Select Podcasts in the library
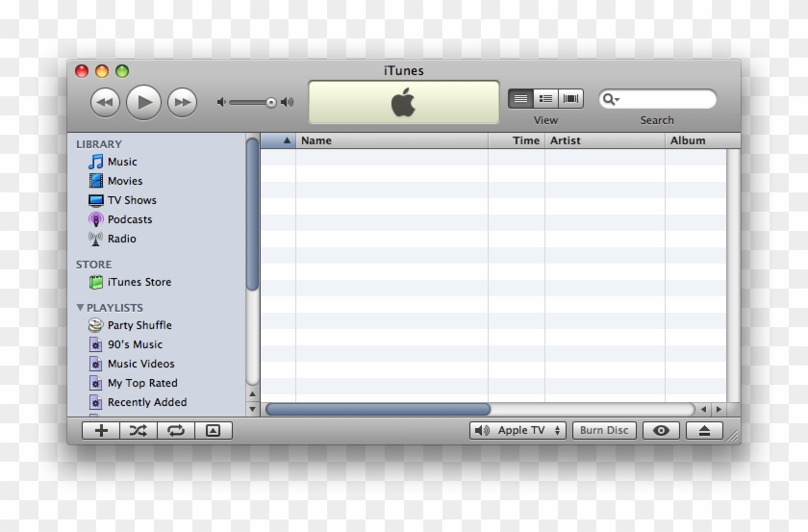The width and height of the screenshot is (808, 532). (x=156, y=219)
